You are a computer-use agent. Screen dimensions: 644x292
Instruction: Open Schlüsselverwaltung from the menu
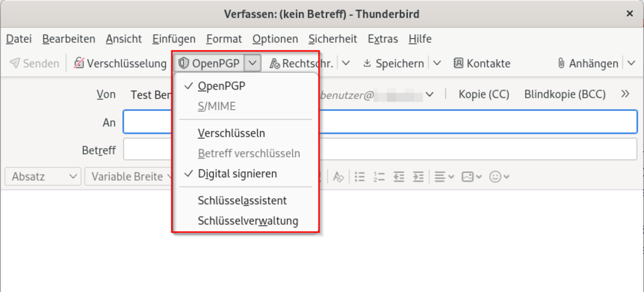(245, 221)
